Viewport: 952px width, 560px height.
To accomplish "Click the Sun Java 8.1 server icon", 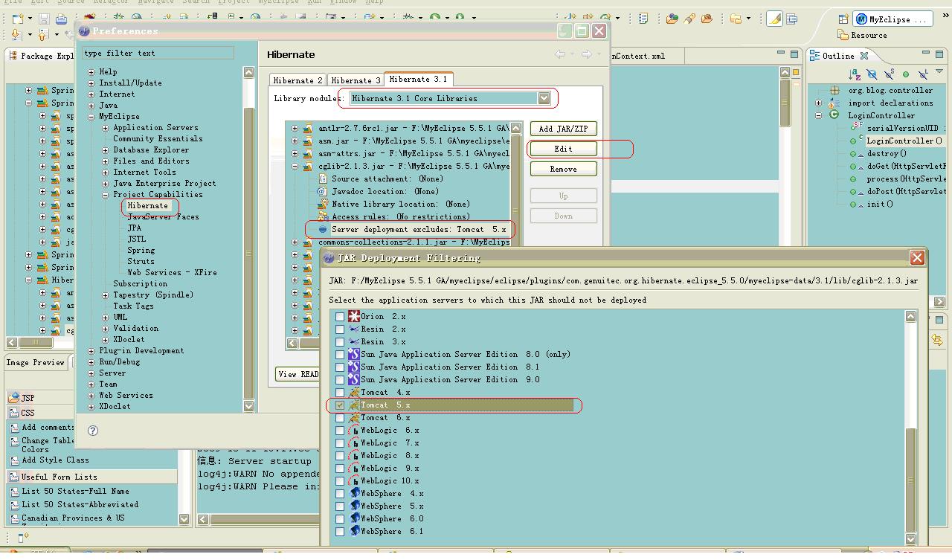I will tap(354, 367).
